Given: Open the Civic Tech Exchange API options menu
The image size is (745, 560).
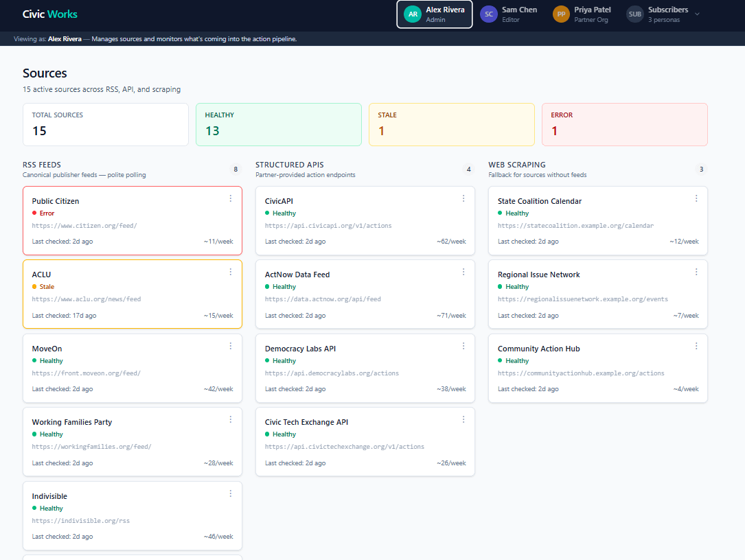Looking at the screenshot, I should click(x=463, y=419).
